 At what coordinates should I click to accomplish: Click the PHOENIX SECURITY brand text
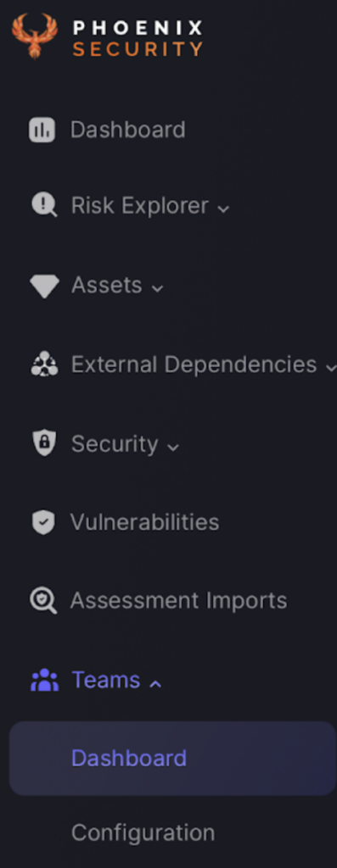coord(138,38)
